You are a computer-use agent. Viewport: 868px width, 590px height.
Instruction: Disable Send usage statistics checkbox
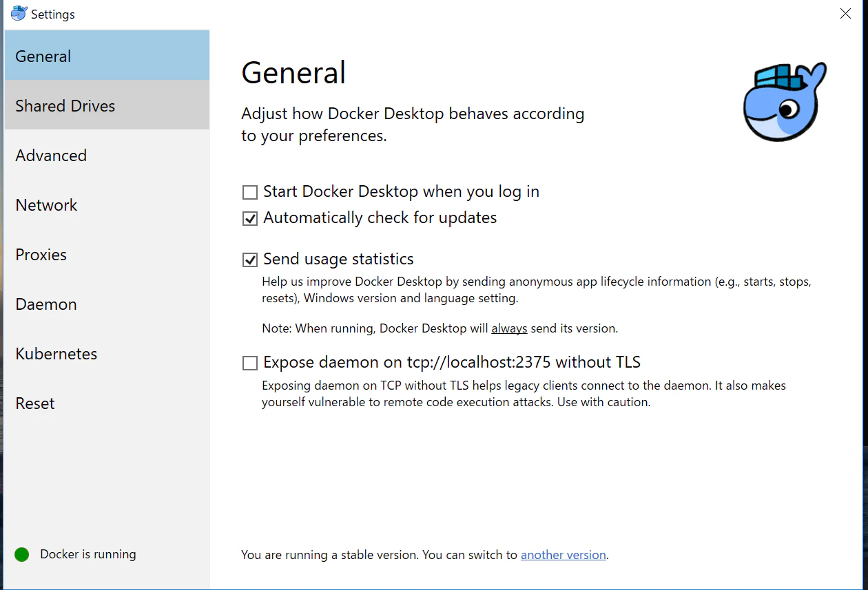[x=250, y=260]
